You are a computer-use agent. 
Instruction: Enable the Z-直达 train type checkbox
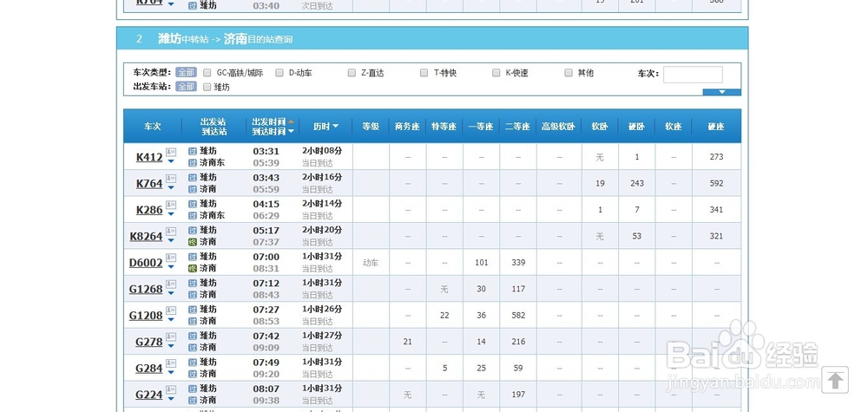(x=352, y=73)
